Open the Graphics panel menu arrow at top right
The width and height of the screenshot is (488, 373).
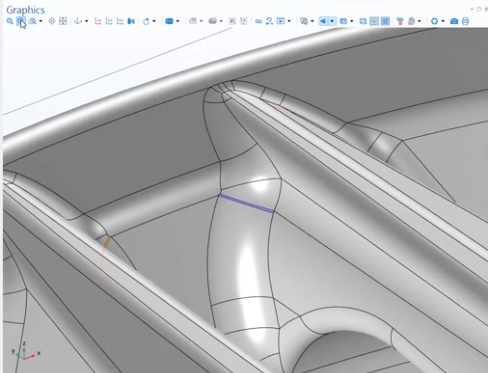tap(472, 9)
